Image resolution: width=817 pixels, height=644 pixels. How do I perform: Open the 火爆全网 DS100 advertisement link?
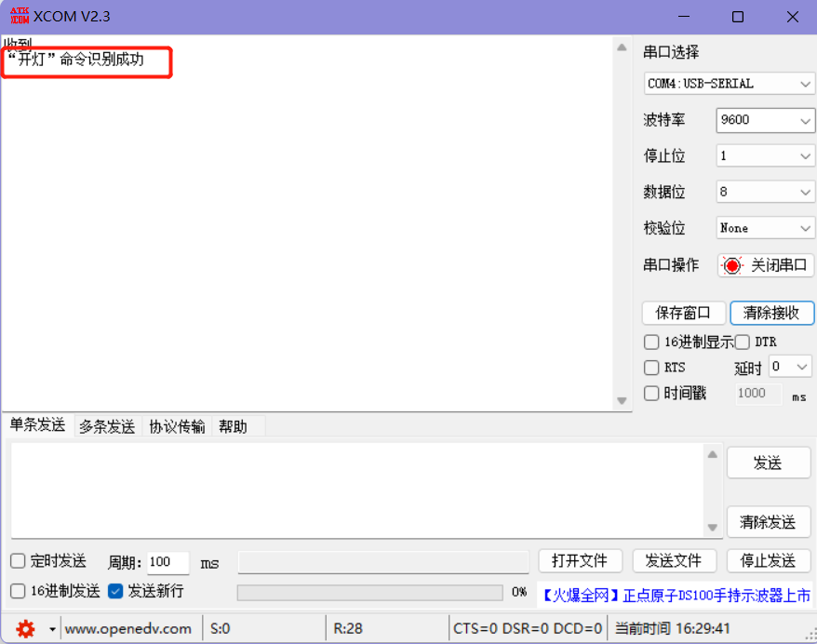coord(676,595)
